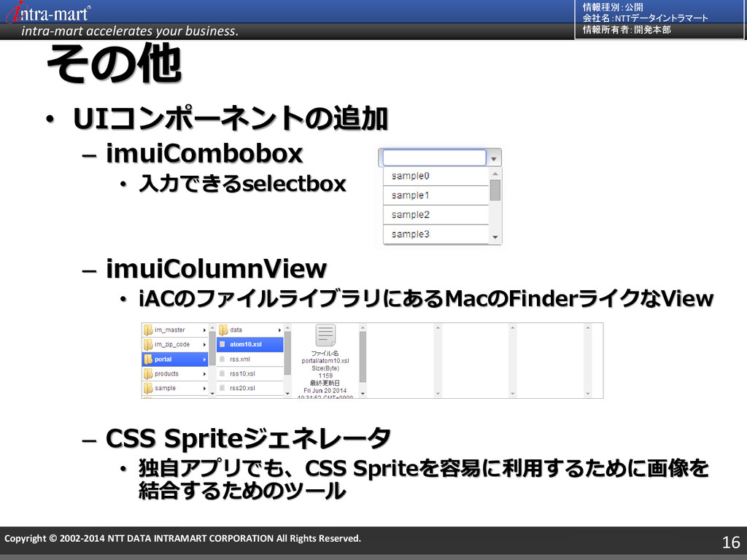Open the combobox dropdown arrow
Screen dimensions: 747x560
[494, 158]
